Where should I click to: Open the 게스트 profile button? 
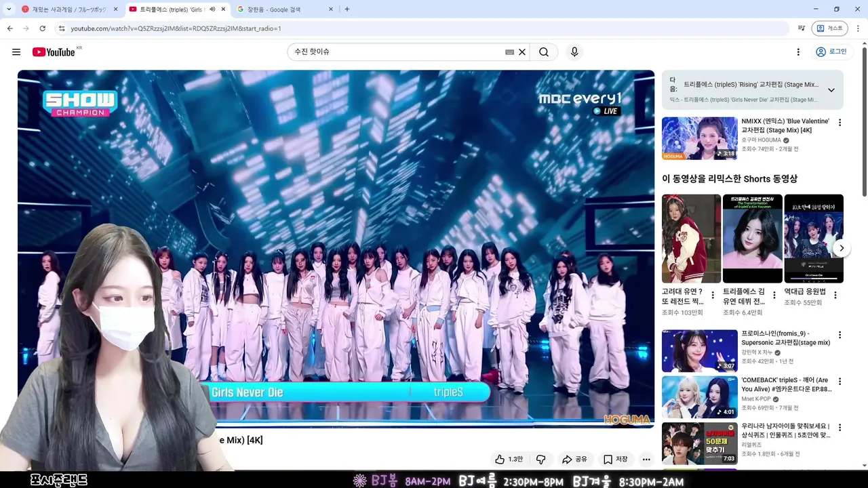tap(829, 28)
